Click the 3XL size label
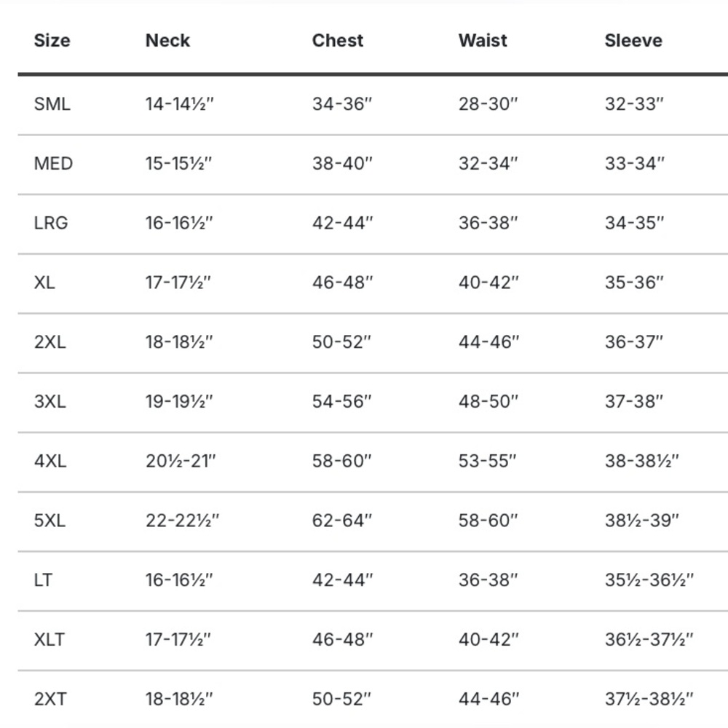This screenshot has height=728, width=728. coord(50,402)
